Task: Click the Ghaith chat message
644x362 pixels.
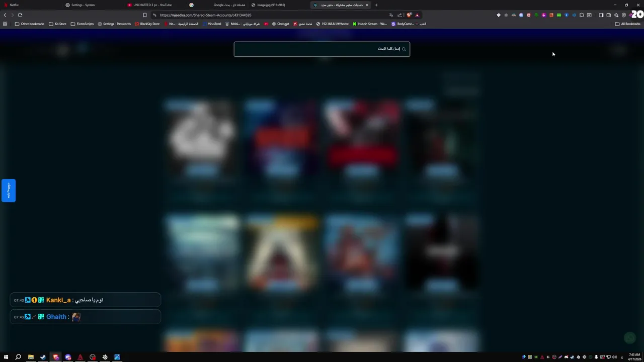Action: click(x=86, y=317)
